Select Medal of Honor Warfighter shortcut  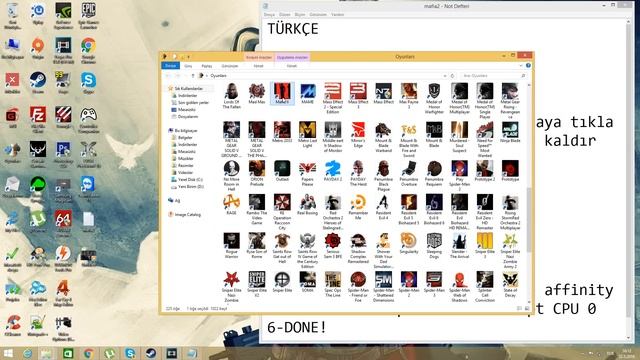pyautogui.click(x=434, y=98)
